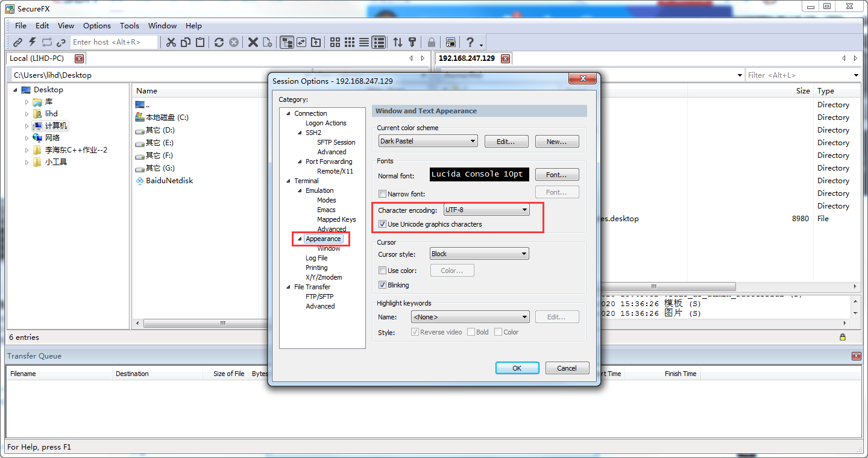The height and width of the screenshot is (458, 868).
Task: Click the Filter input in remote pane
Action: (799, 75)
